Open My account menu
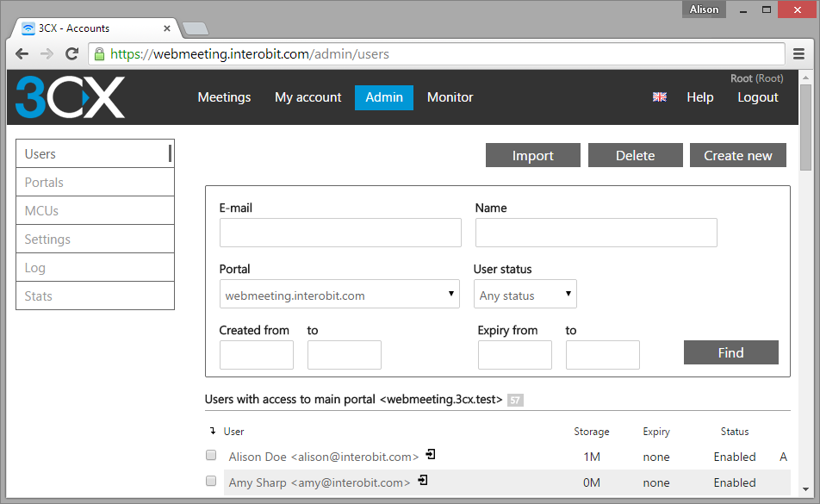The width and height of the screenshot is (820, 504). [308, 97]
